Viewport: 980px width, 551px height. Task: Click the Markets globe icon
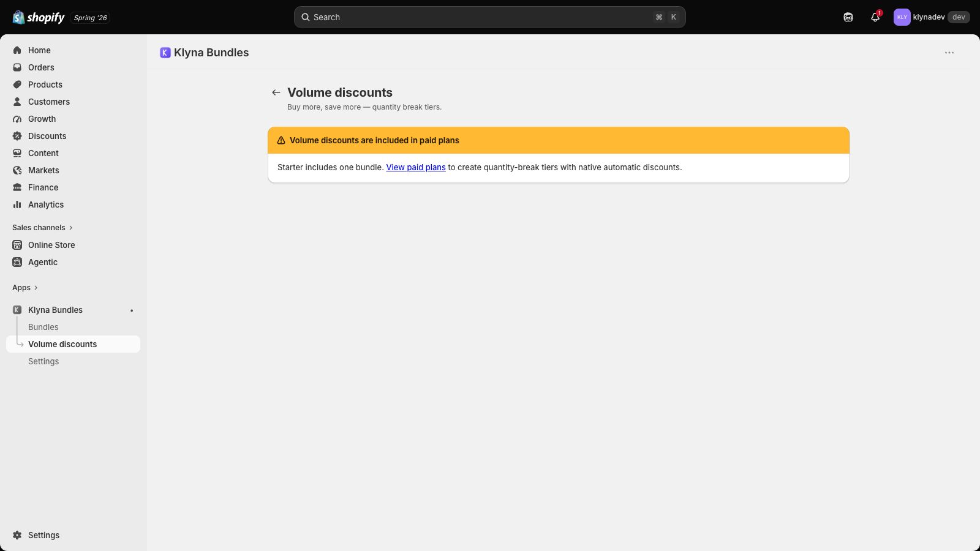click(17, 170)
